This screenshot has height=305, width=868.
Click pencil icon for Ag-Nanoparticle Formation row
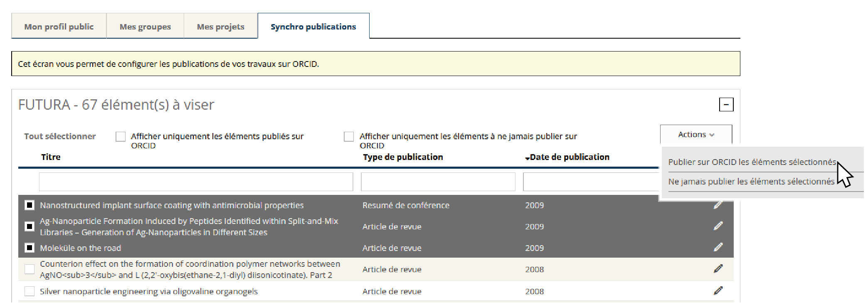tap(718, 226)
